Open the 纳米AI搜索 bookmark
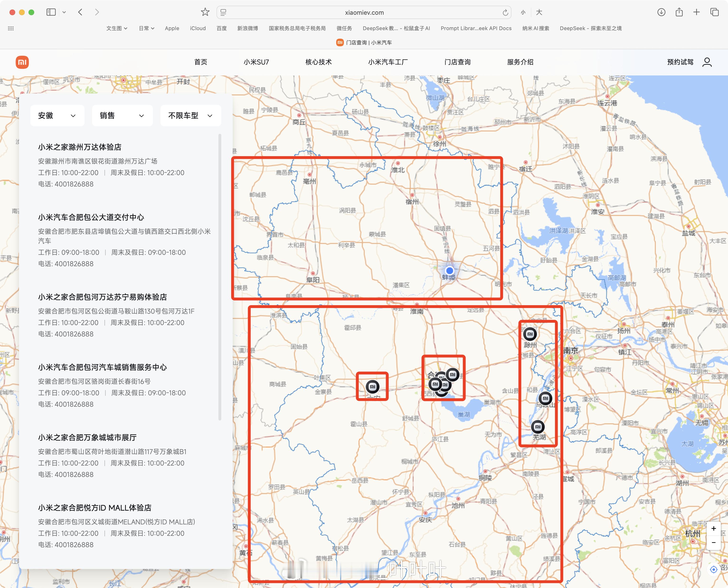The width and height of the screenshot is (728, 588). coord(535,28)
